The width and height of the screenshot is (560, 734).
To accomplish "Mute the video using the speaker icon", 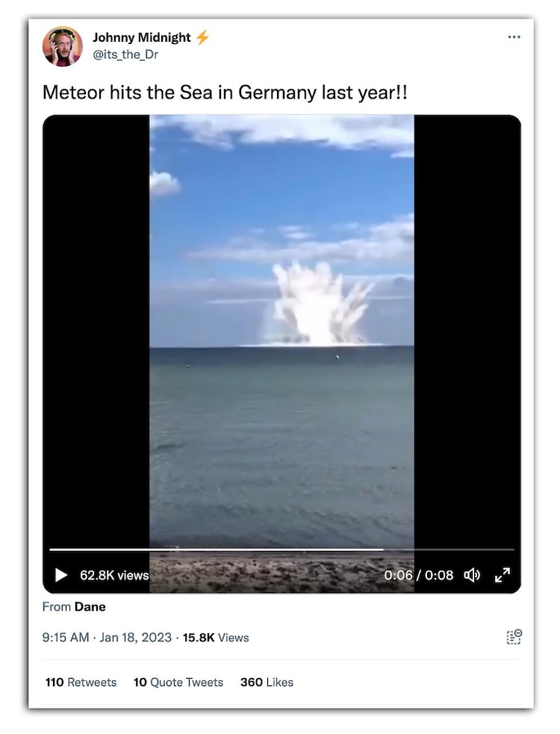I will 471,575.
